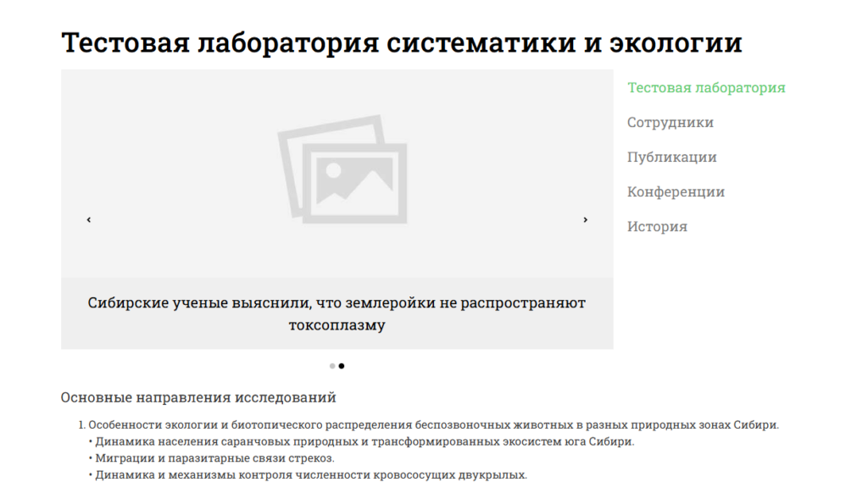The image size is (868, 482).
Task: Click the heading Основные направления исследований
Action: (198, 397)
